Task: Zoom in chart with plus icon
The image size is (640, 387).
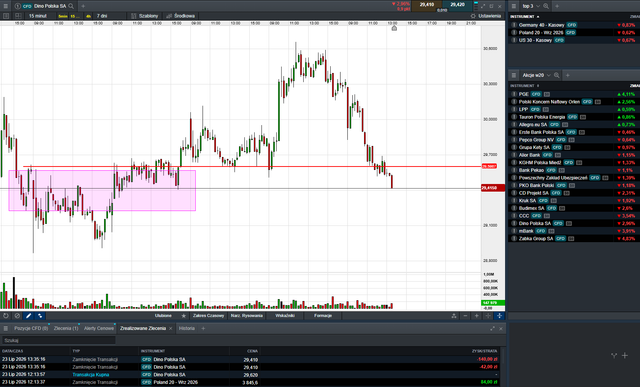Action: pyautogui.click(x=476, y=316)
